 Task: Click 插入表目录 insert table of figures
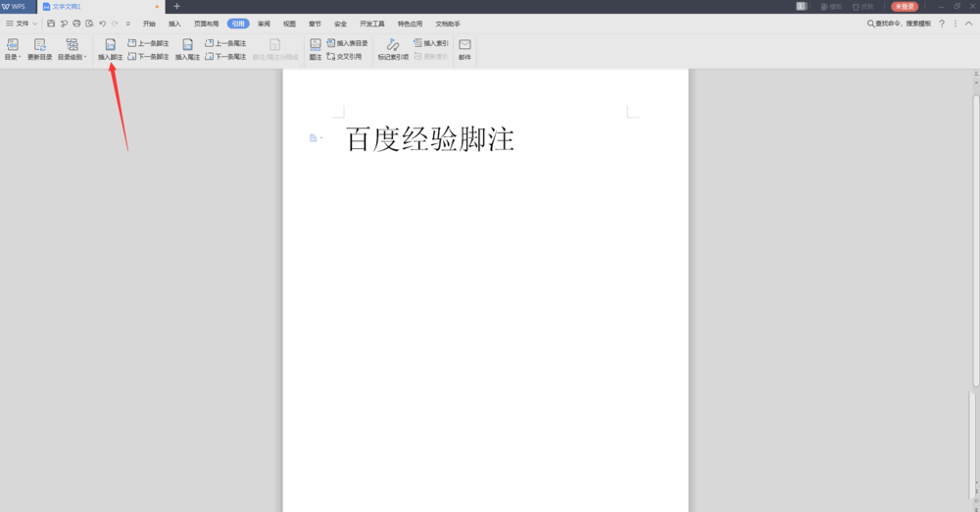click(348, 43)
